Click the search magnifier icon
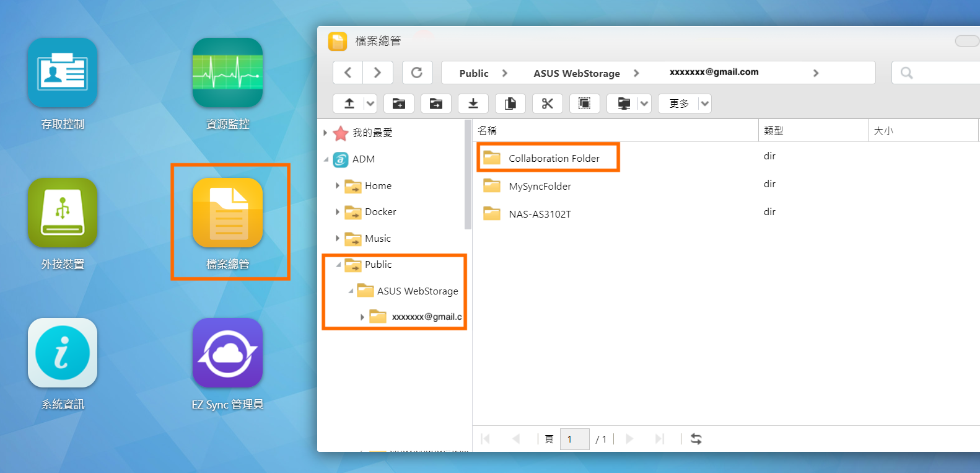This screenshot has width=980, height=473. pyautogui.click(x=907, y=73)
